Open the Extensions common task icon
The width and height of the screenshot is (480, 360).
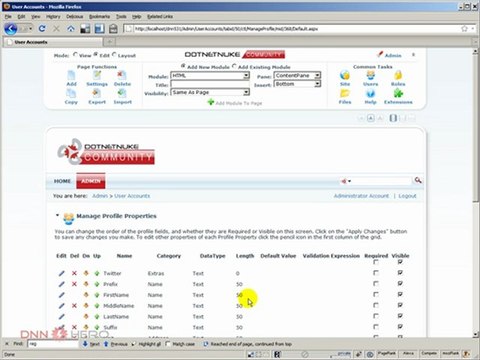(398, 94)
